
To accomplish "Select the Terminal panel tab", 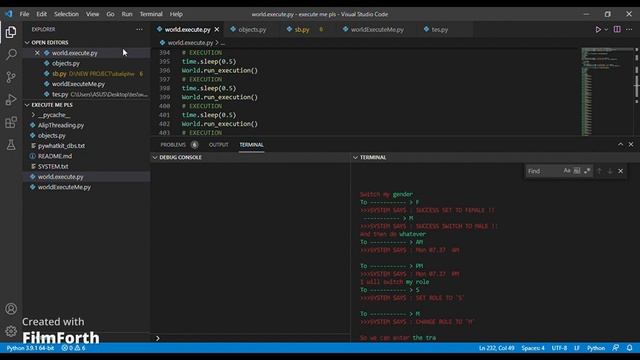I will (251, 144).
